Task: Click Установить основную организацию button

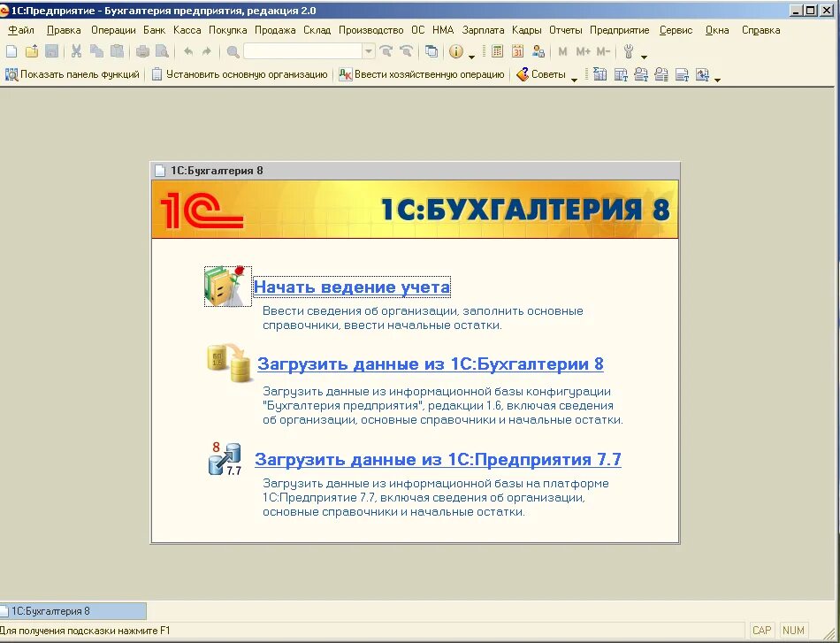Action: 240,74
